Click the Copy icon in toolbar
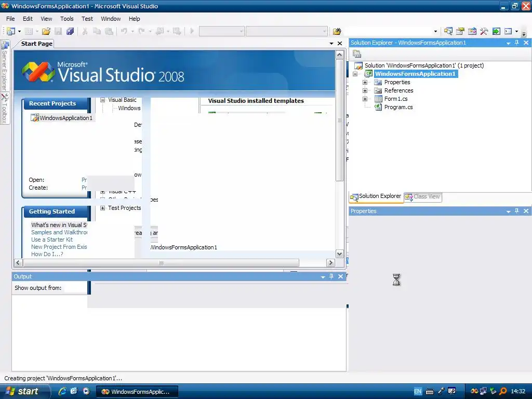The width and height of the screenshot is (532, 399). pos(97,31)
